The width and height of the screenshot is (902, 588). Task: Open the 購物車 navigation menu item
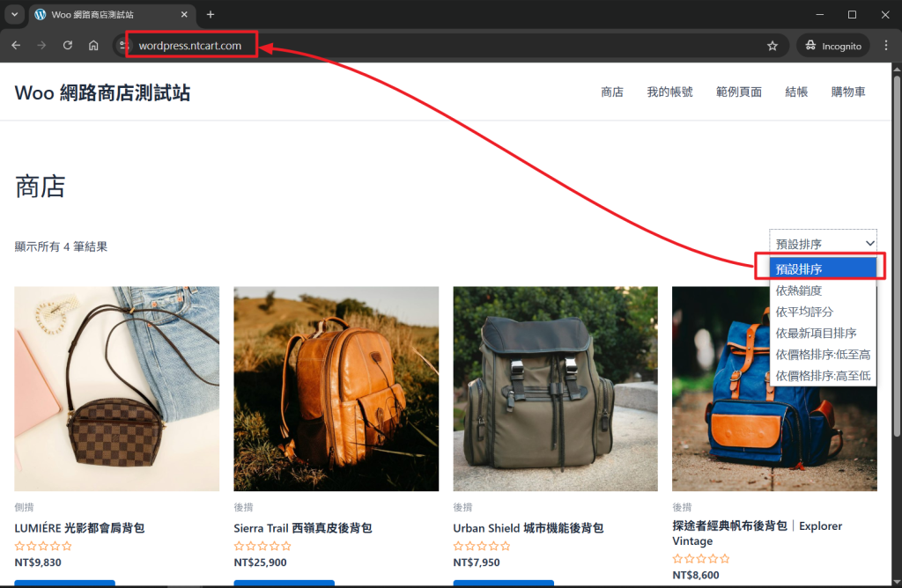848,92
